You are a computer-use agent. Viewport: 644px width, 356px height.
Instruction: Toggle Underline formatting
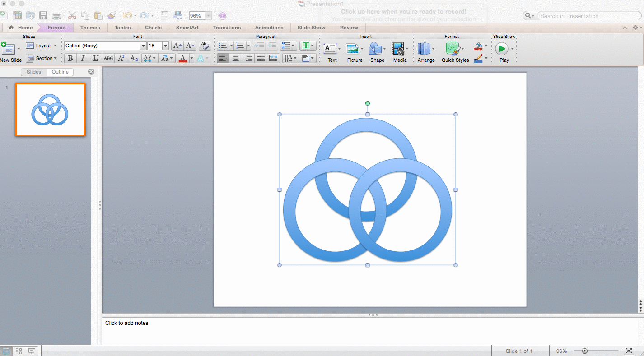pos(96,58)
